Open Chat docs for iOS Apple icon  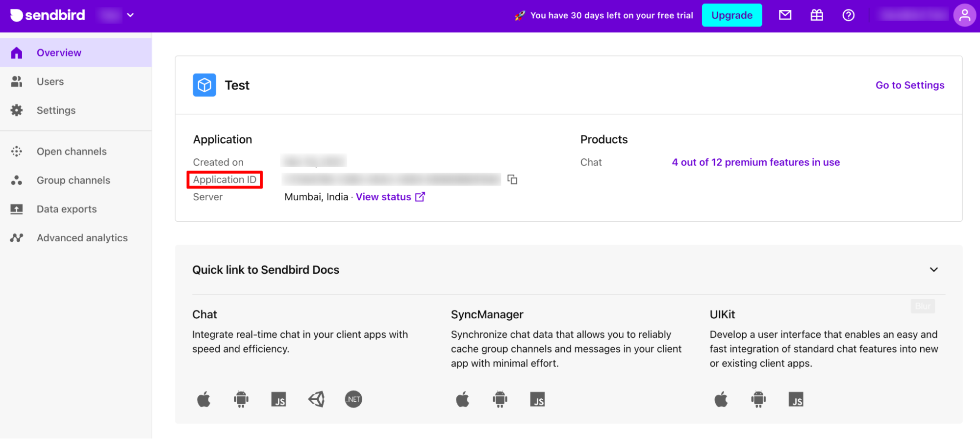point(204,399)
